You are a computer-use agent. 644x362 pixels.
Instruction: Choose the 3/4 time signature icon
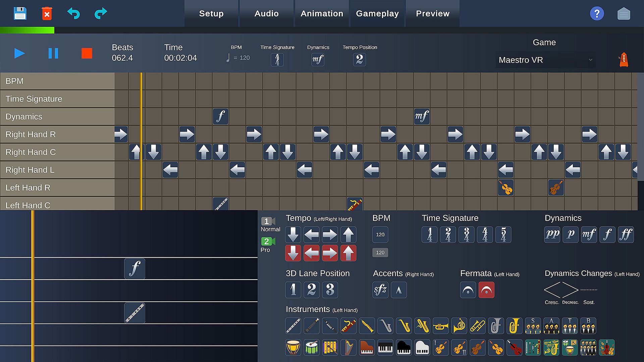tap(466, 235)
